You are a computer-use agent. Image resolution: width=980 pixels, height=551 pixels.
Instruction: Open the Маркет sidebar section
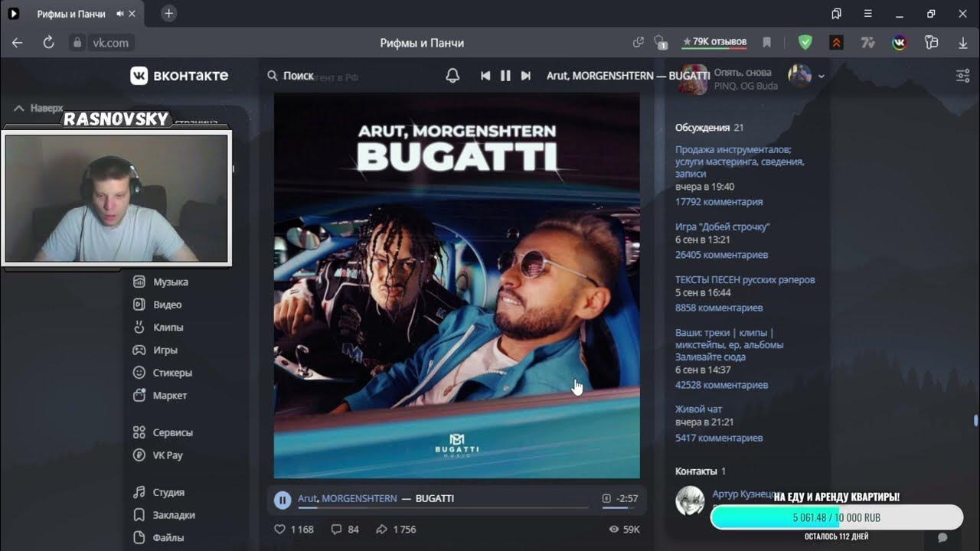click(160, 396)
